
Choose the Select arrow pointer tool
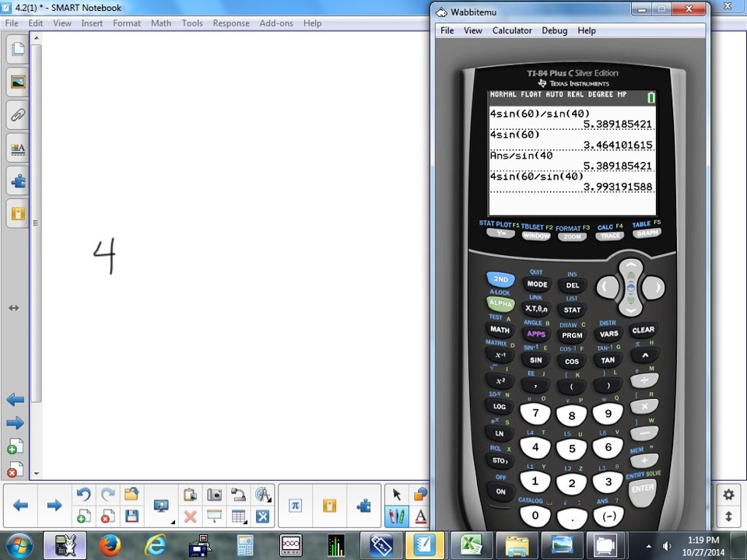click(396, 495)
